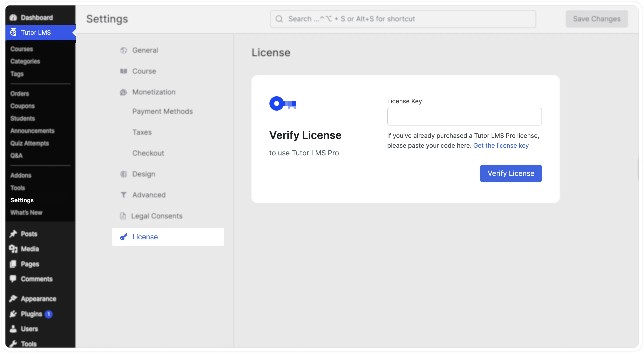Click the Comments bubble icon
644x353 pixels.
(13, 278)
